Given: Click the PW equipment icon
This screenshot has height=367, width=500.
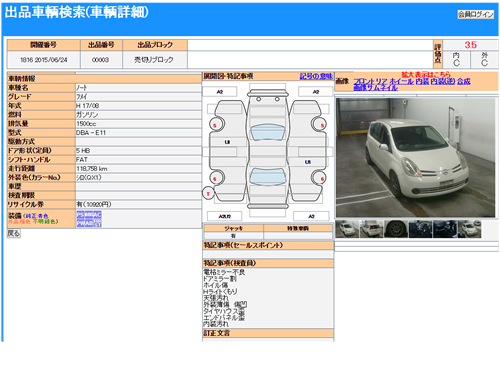Looking at the screenshot, I should [x=80, y=224].
